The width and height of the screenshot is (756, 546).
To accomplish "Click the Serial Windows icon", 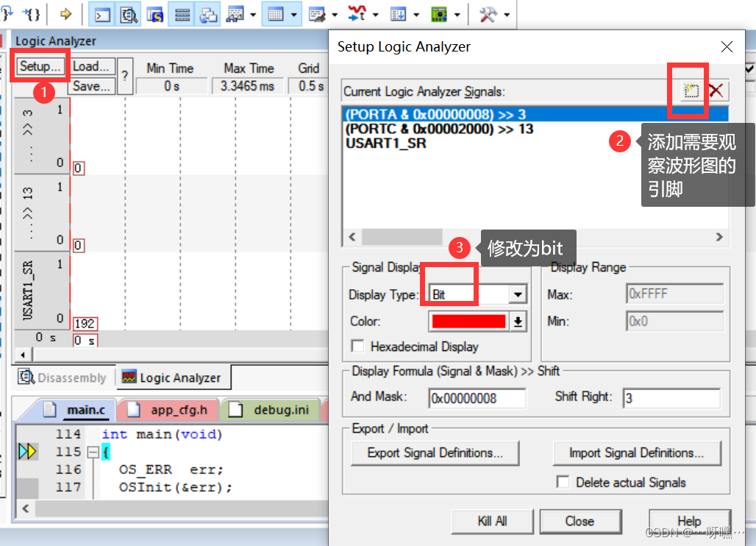I will pyautogui.click(x=317, y=15).
